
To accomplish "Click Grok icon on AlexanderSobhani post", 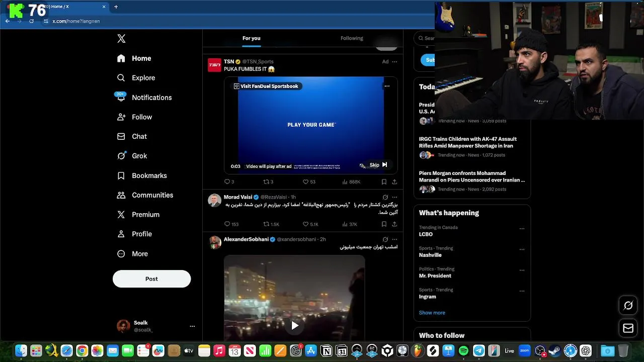I will pyautogui.click(x=385, y=239).
